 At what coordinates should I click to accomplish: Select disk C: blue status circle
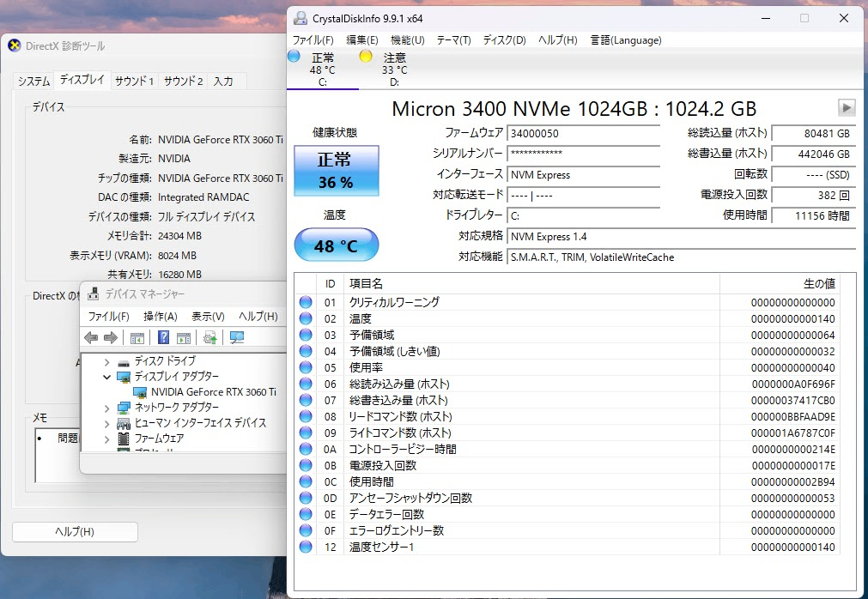[x=294, y=56]
